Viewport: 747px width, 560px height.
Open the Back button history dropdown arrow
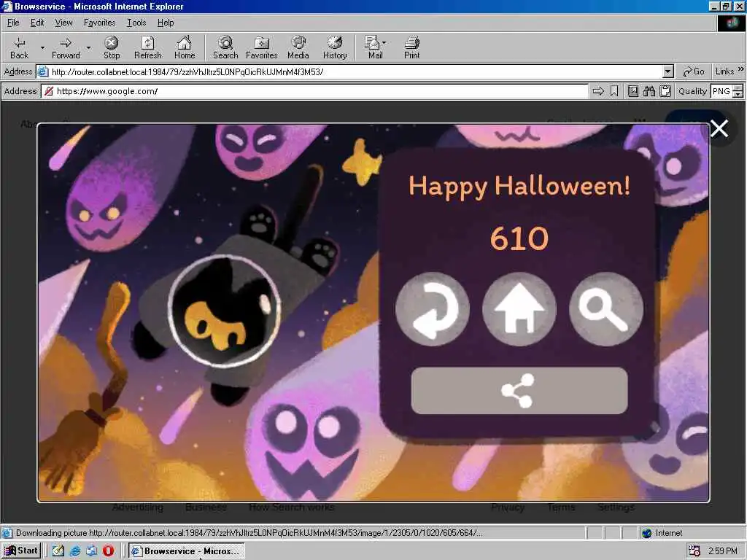coord(42,48)
